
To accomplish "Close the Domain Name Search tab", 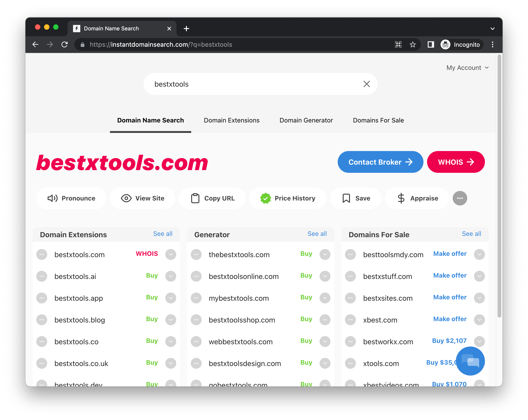I will (169, 28).
